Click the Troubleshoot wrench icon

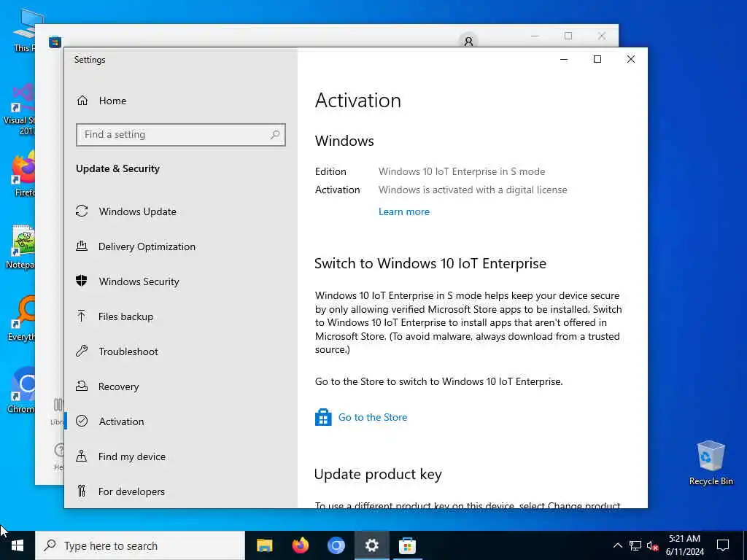click(82, 351)
